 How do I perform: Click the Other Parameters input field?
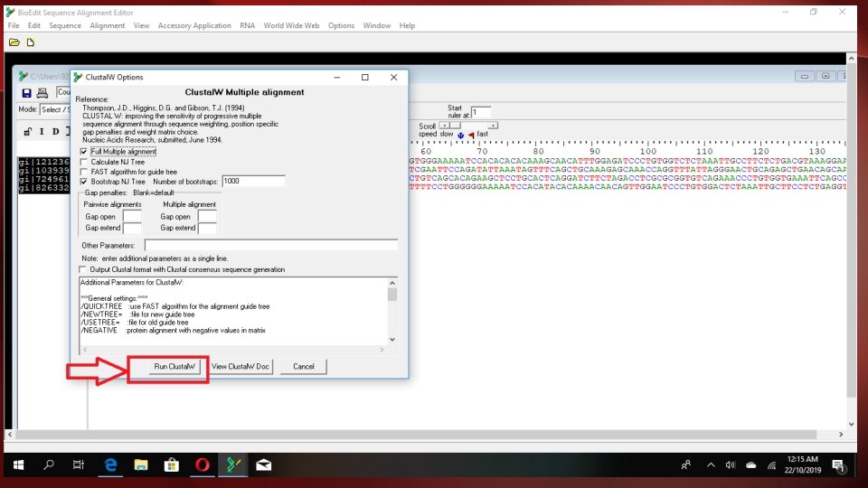[x=271, y=245]
